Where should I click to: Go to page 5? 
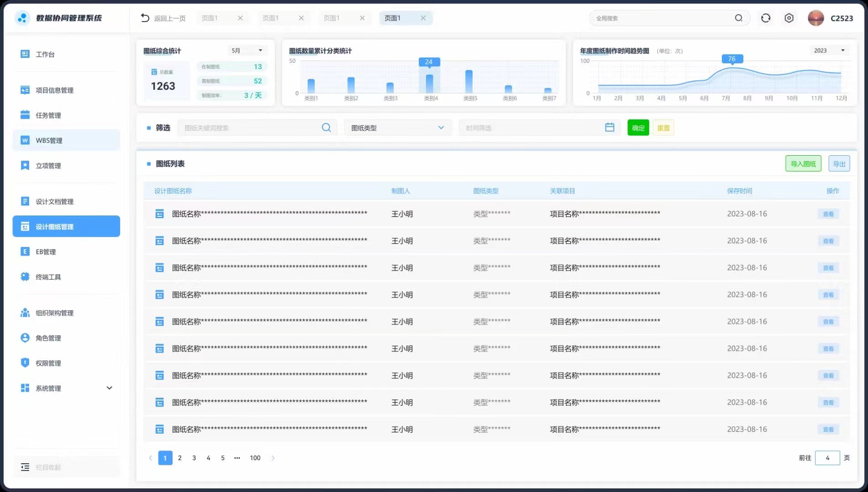coord(223,458)
